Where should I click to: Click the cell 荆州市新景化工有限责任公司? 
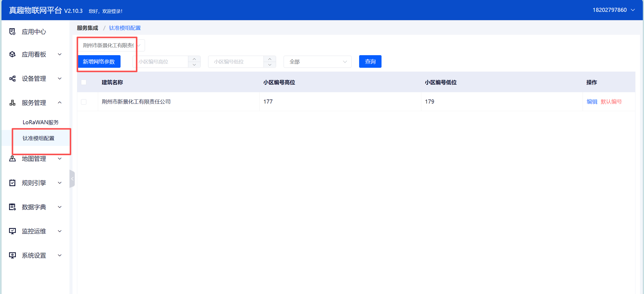pos(136,102)
